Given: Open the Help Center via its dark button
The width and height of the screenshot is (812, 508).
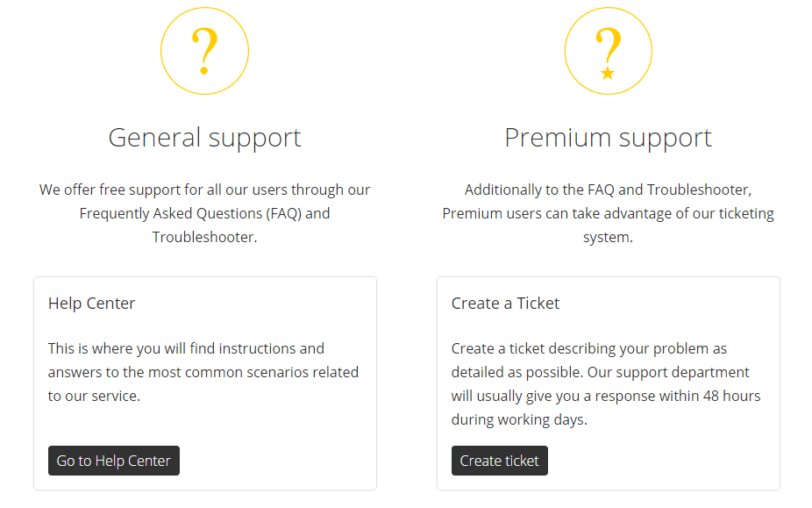Looking at the screenshot, I should [x=114, y=461].
